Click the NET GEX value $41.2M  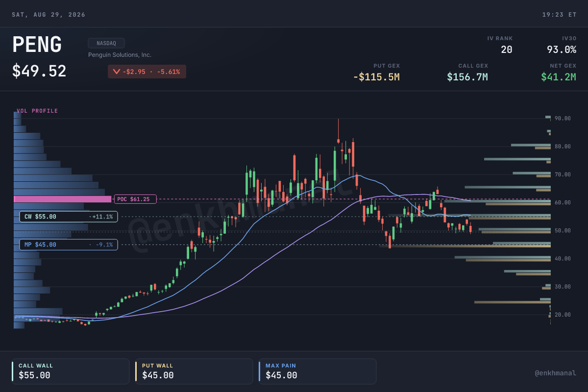[559, 77]
